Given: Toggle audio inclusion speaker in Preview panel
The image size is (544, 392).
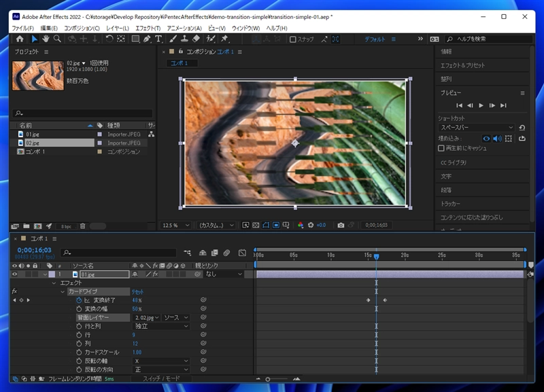Looking at the screenshot, I should coord(498,139).
